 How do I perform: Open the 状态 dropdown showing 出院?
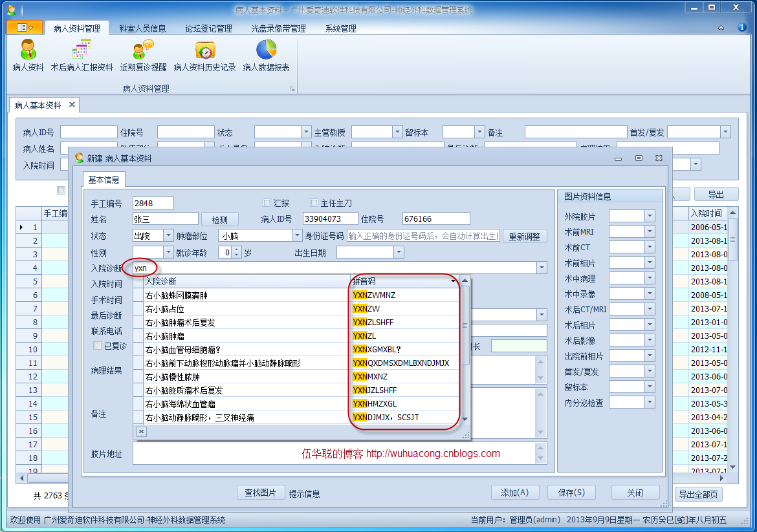pyautogui.click(x=168, y=235)
